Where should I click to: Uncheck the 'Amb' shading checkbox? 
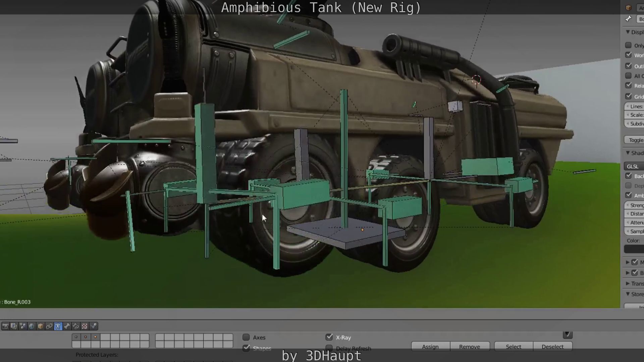click(628, 195)
